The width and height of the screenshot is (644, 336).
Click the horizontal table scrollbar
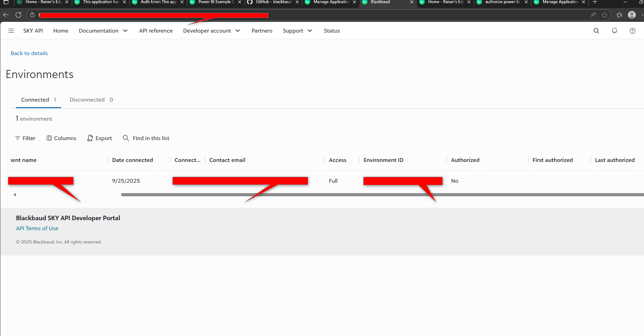pyautogui.click(x=382, y=195)
